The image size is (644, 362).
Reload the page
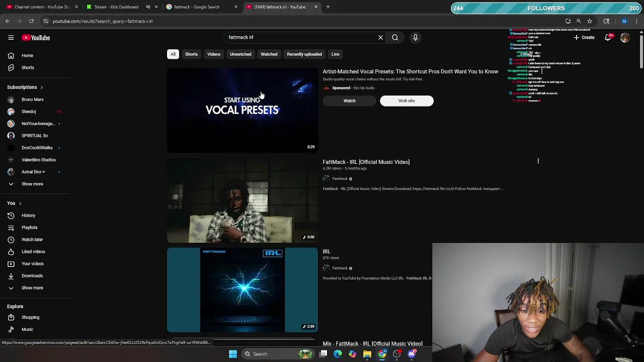31,21
